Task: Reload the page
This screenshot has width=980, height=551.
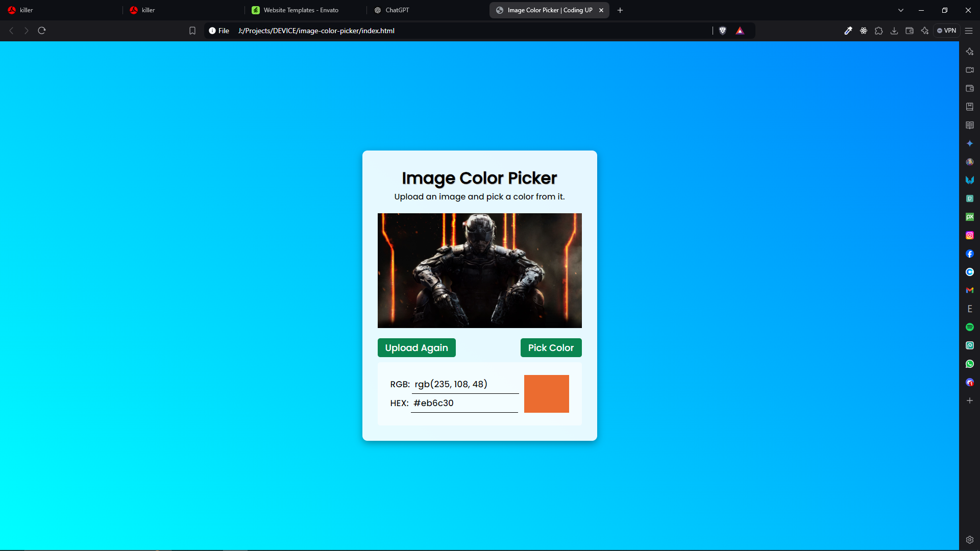Action: 42,31
